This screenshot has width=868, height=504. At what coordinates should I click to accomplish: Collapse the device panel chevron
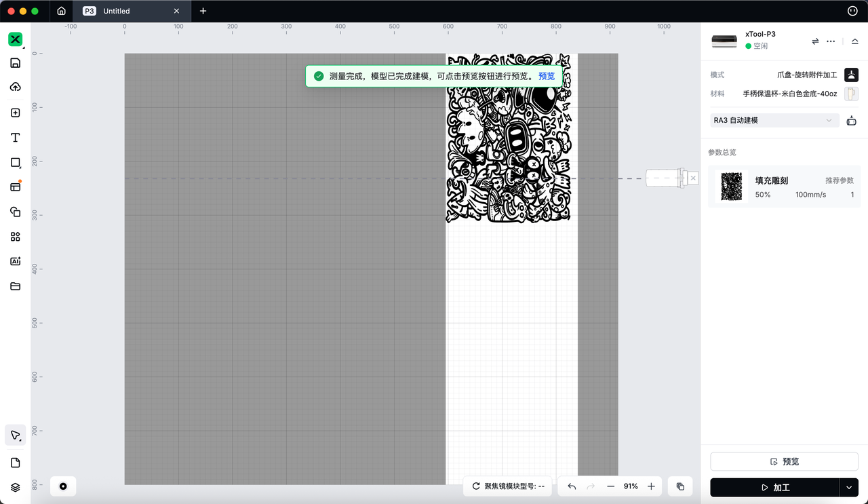click(854, 41)
